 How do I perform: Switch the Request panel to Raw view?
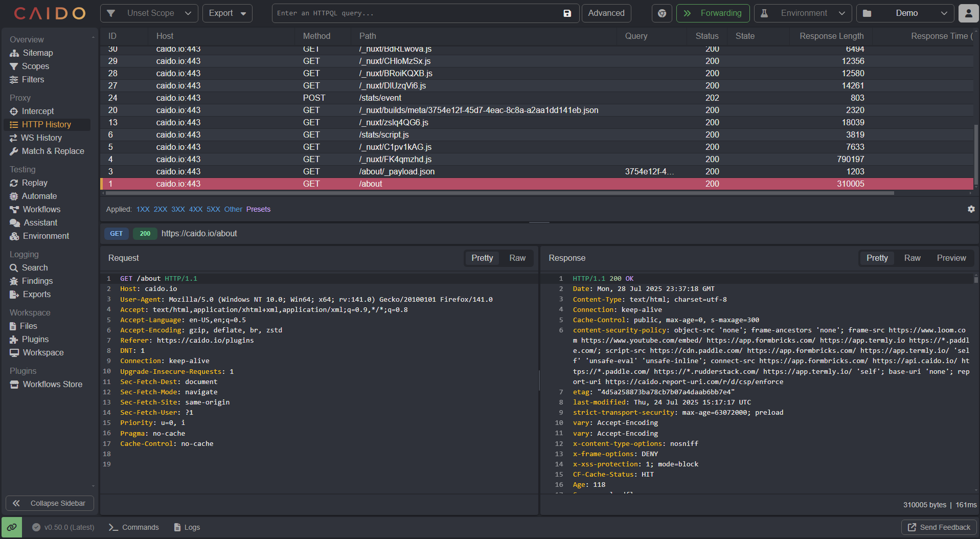(x=517, y=258)
